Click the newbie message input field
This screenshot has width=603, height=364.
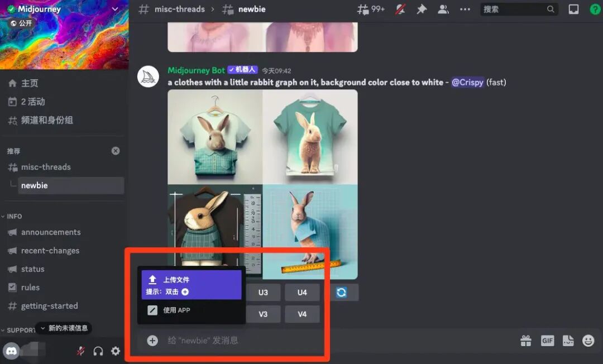(x=338, y=341)
